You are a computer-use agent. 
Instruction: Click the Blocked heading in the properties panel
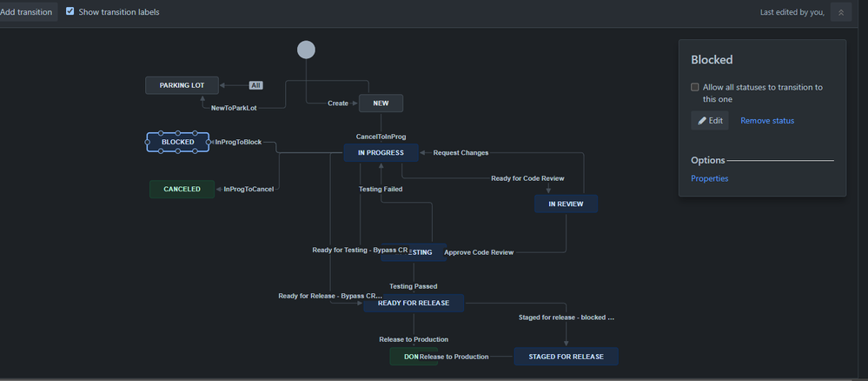[x=712, y=60]
